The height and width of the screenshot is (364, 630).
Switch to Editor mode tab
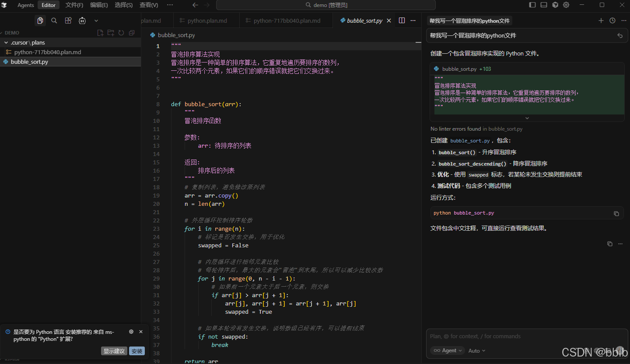[49, 5]
